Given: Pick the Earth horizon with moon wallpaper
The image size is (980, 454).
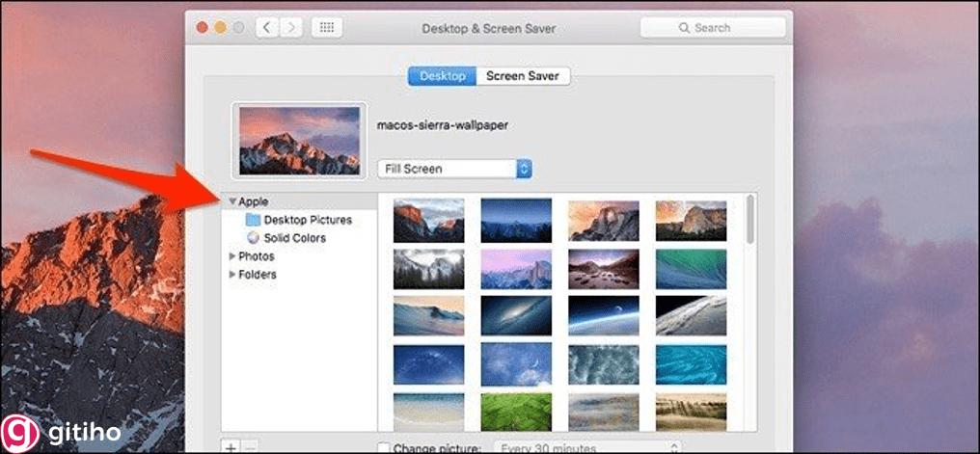Looking at the screenshot, I should (x=604, y=315).
